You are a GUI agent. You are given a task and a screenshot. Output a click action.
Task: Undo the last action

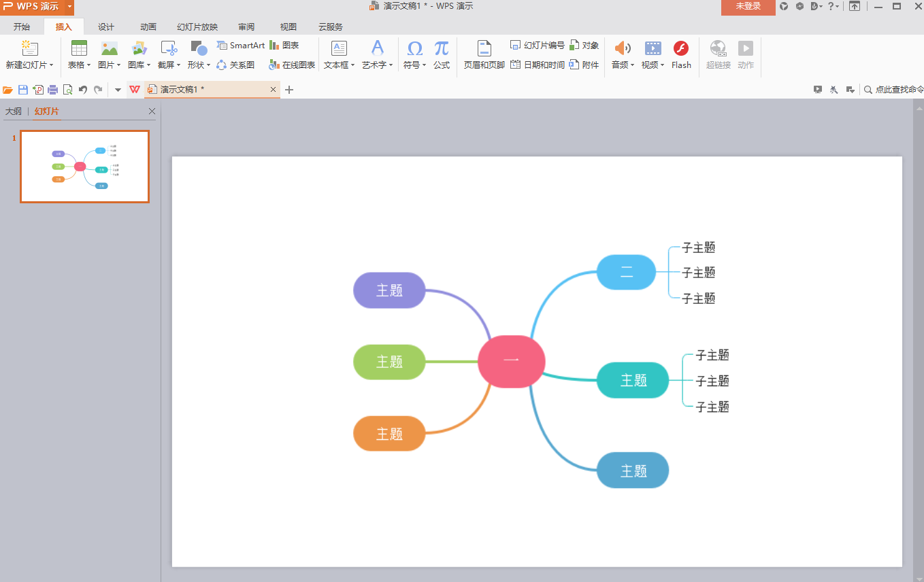pos(83,90)
